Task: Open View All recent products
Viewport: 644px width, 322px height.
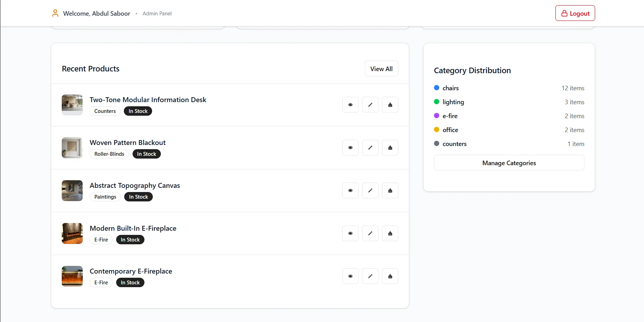Action: tap(381, 69)
